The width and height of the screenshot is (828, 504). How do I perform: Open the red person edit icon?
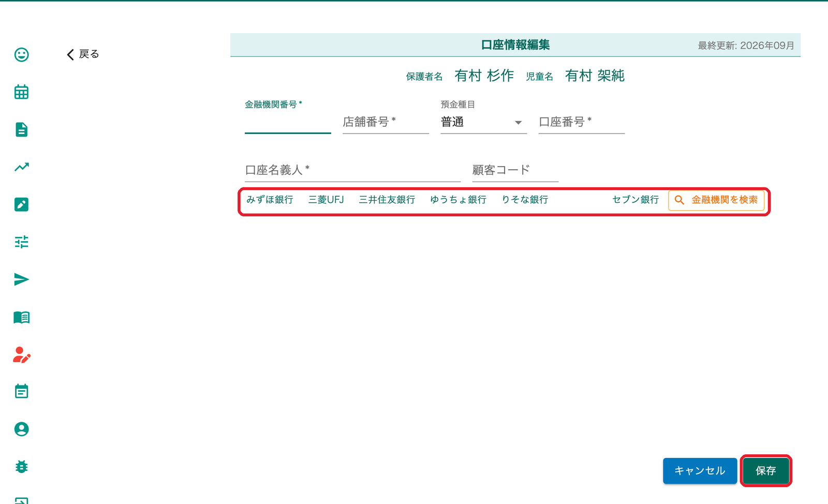21,354
